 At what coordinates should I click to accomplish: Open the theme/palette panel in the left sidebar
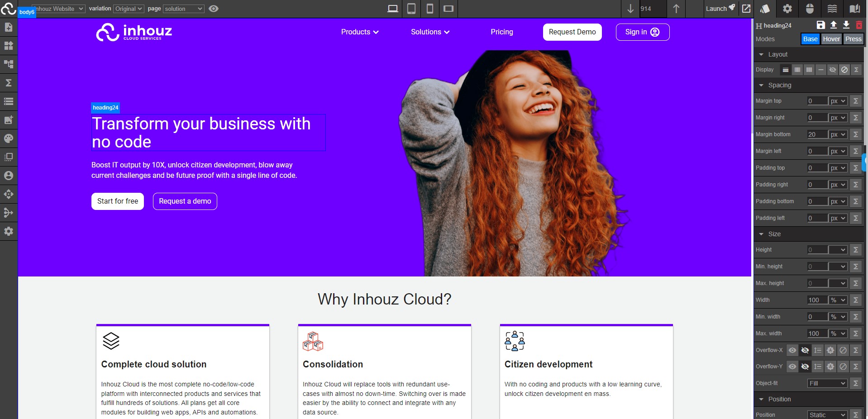point(8,138)
